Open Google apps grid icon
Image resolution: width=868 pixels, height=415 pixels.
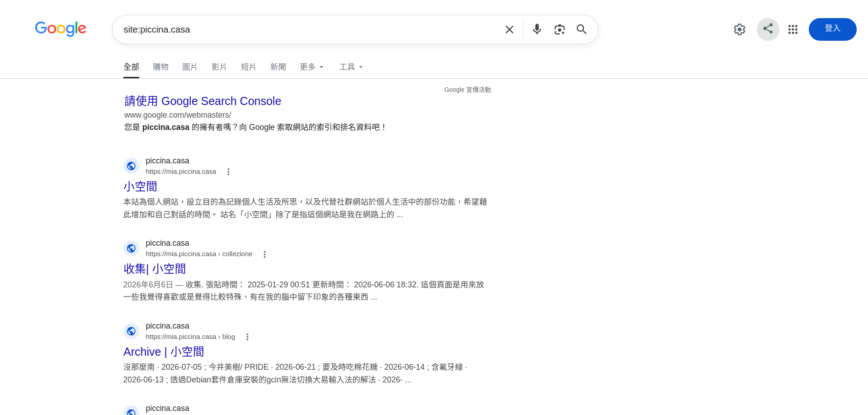pyautogui.click(x=793, y=29)
